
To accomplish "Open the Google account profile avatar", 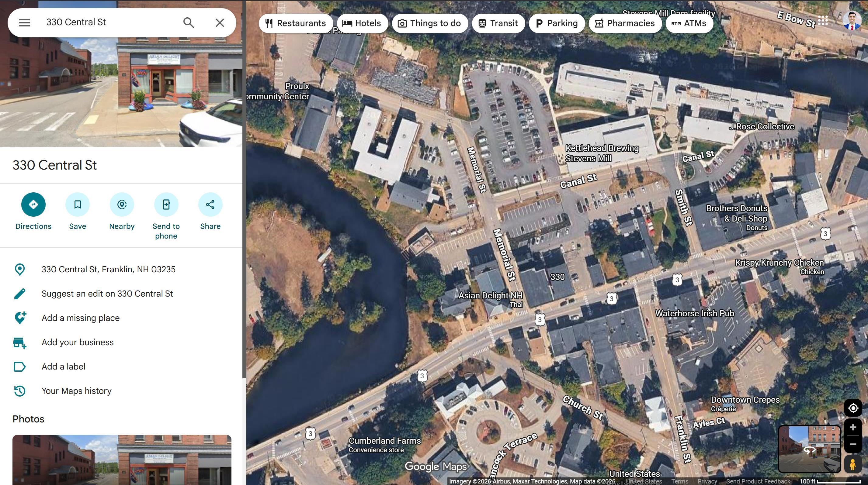I will [852, 21].
